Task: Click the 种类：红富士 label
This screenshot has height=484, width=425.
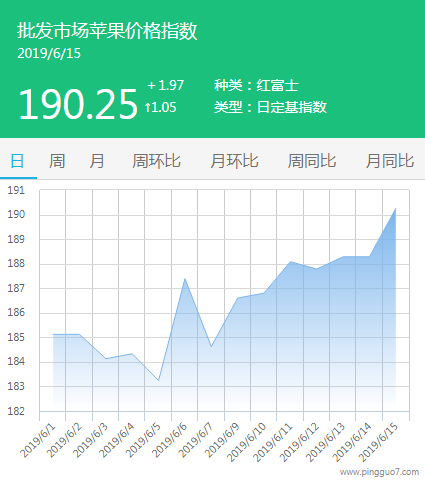Action: [256, 85]
